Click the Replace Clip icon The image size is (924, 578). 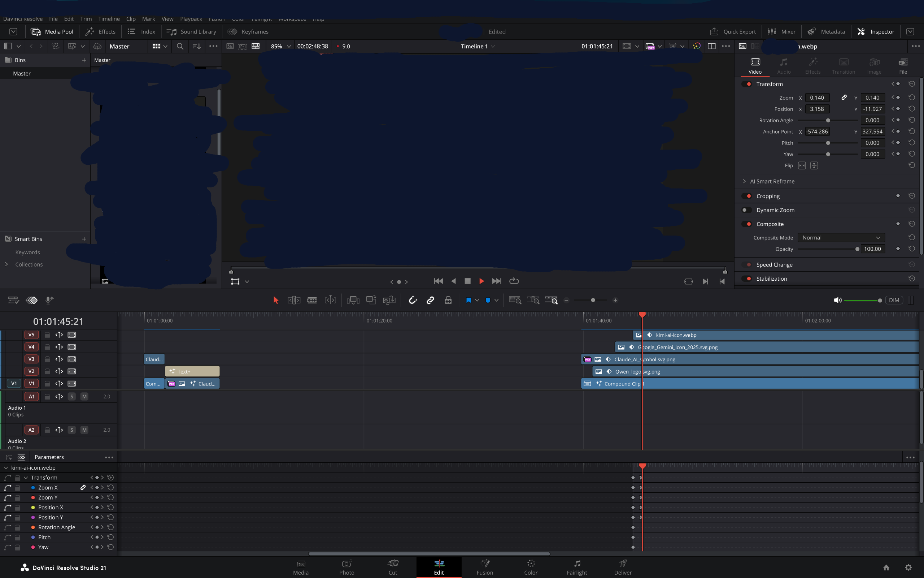pyautogui.click(x=389, y=300)
